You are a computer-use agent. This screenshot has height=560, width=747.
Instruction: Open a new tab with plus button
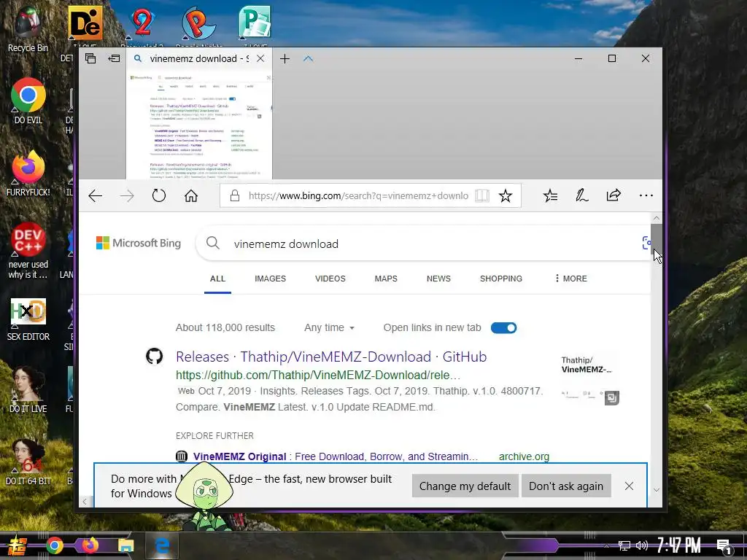[285, 58]
